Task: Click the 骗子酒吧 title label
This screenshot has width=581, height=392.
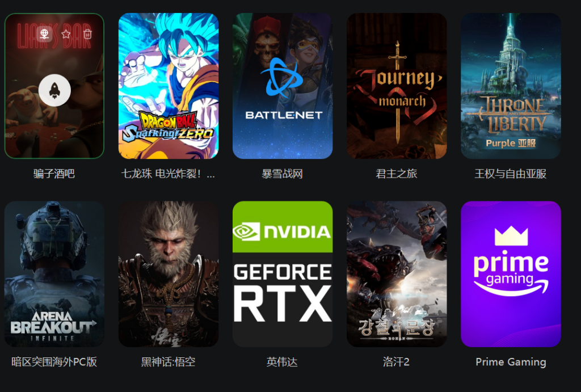Action: (54, 174)
